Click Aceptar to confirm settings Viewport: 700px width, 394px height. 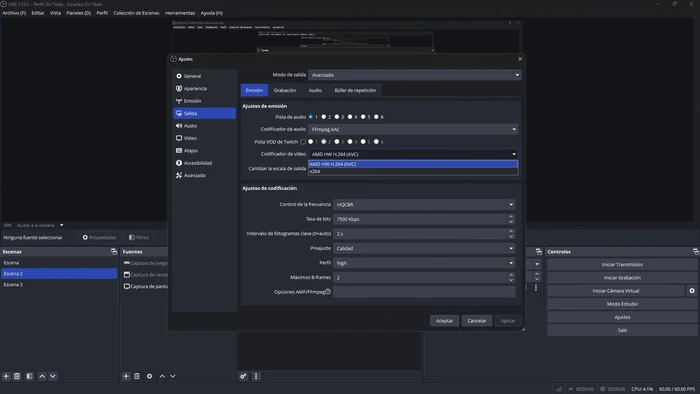(444, 321)
